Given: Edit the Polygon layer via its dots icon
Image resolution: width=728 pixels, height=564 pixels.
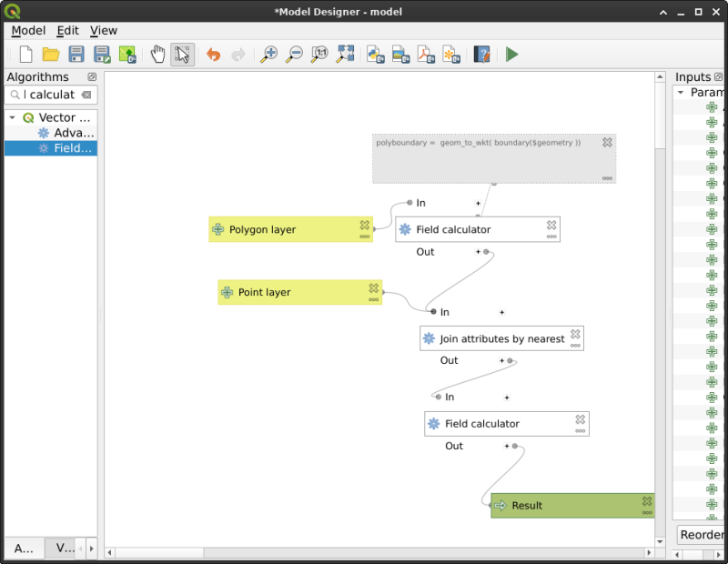Looking at the screenshot, I should point(365,237).
